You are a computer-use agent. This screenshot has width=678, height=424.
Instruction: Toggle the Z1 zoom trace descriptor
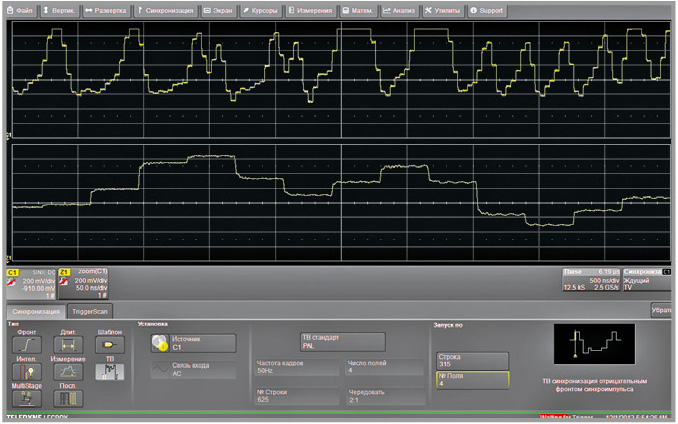[83, 283]
